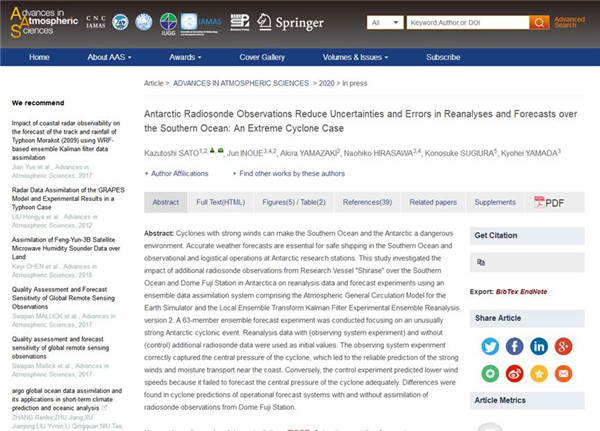Viewport: 600px width, 431px height.
Task: Open recommended article on Typhoon Morakot
Action: 66,140
